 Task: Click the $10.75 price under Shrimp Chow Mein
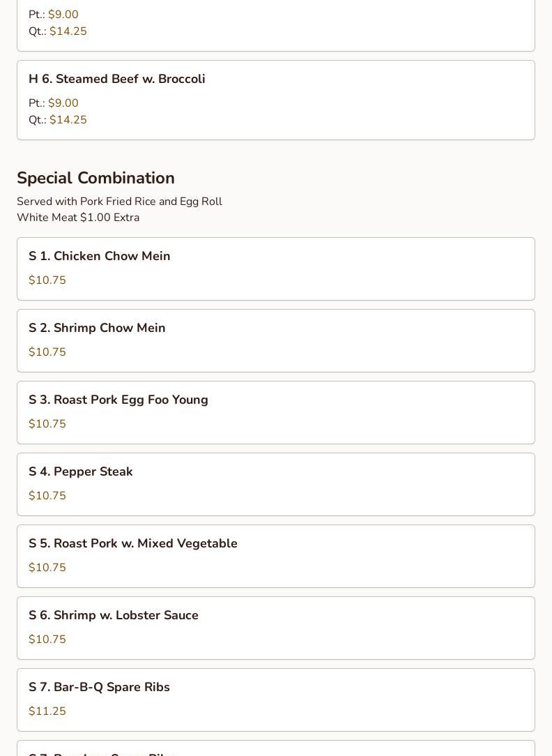[x=47, y=352]
